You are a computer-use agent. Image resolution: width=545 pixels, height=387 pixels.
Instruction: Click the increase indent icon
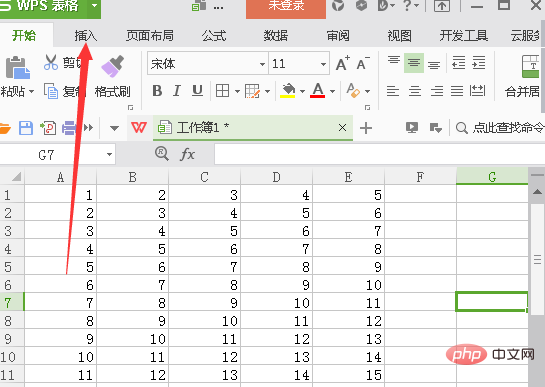(479, 63)
